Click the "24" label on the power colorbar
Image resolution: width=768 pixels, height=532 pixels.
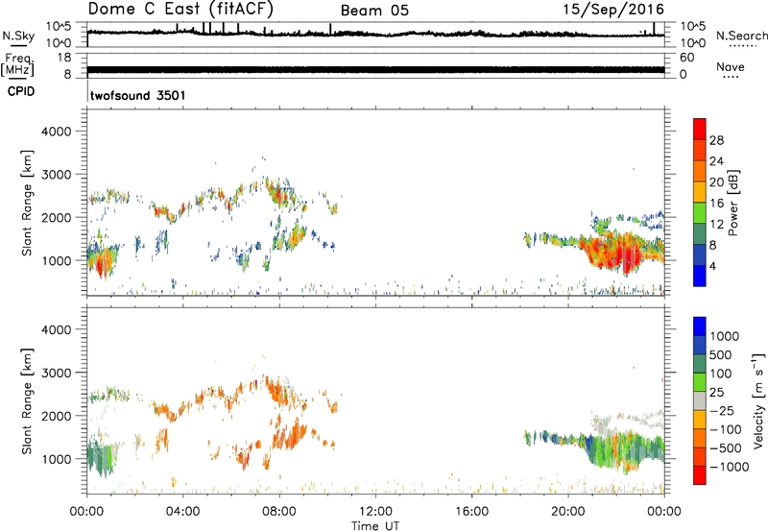(x=716, y=161)
